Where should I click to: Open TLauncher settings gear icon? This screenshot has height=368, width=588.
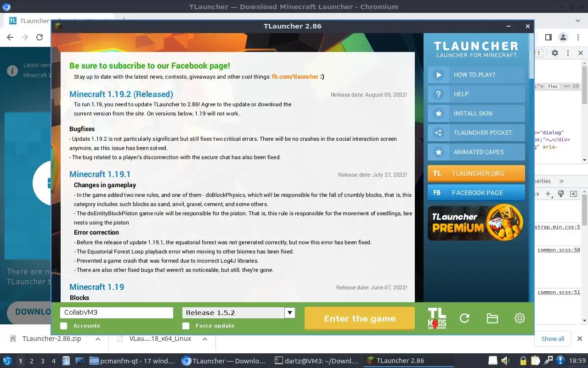520,318
